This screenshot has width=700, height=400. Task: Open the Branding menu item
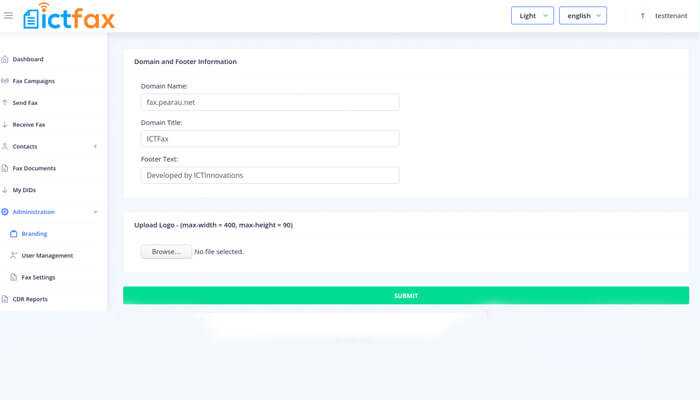pos(34,234)
